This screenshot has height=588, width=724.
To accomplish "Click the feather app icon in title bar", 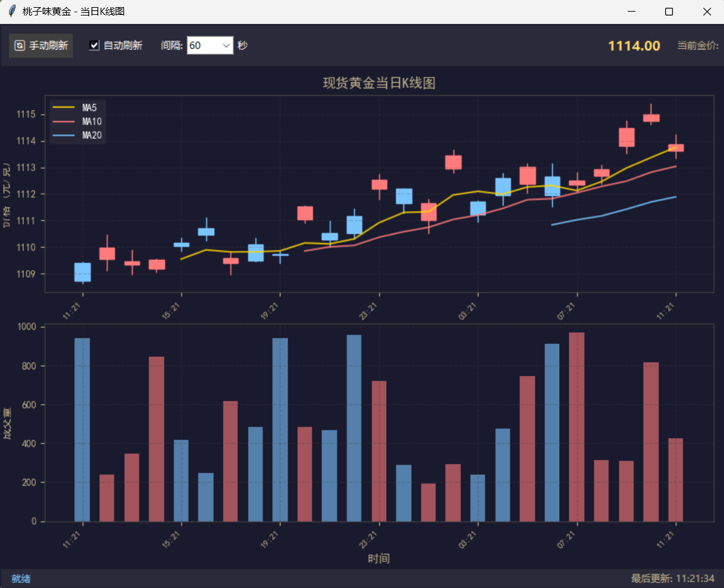I will [12, 12].
